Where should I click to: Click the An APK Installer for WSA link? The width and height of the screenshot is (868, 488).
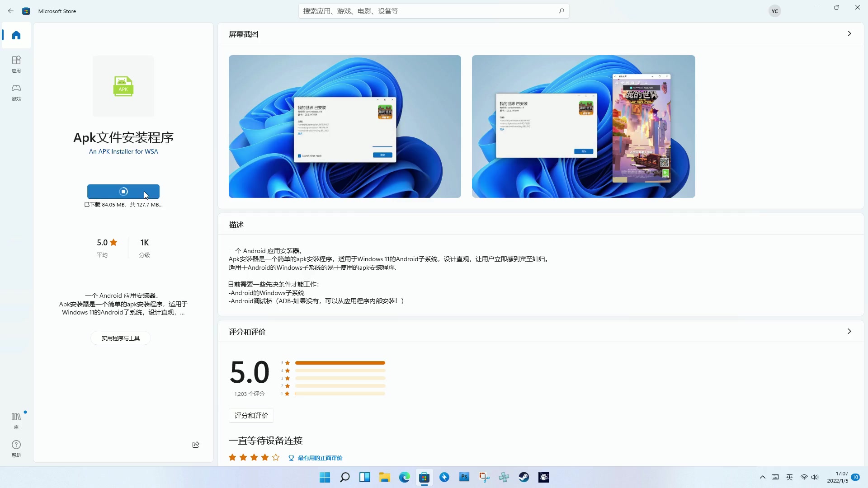click(123, 151)
